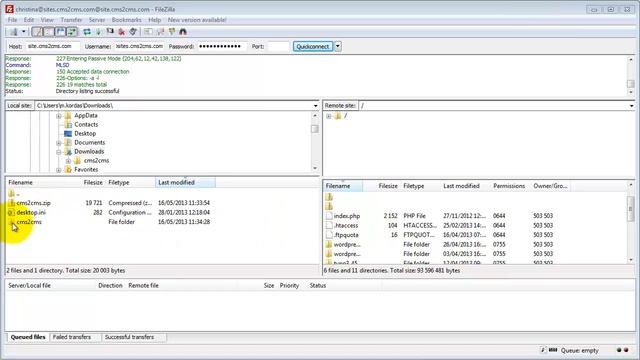Image resolution: width=640 pixels, height=360 pixels.
Task: Open the View menu
Action: [47, 20]
